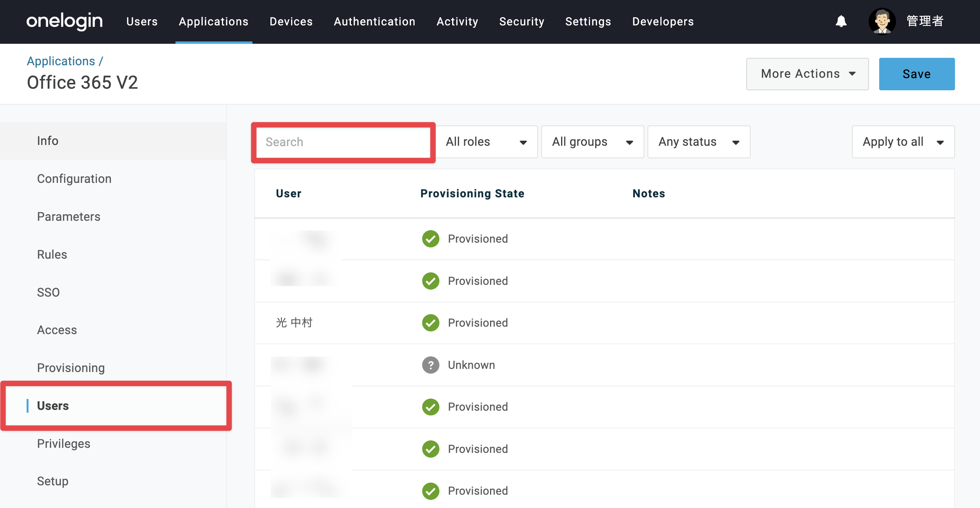Open the Devices top navigation menu
This screenshot has height=508, width=980.
tap(291, 21)
